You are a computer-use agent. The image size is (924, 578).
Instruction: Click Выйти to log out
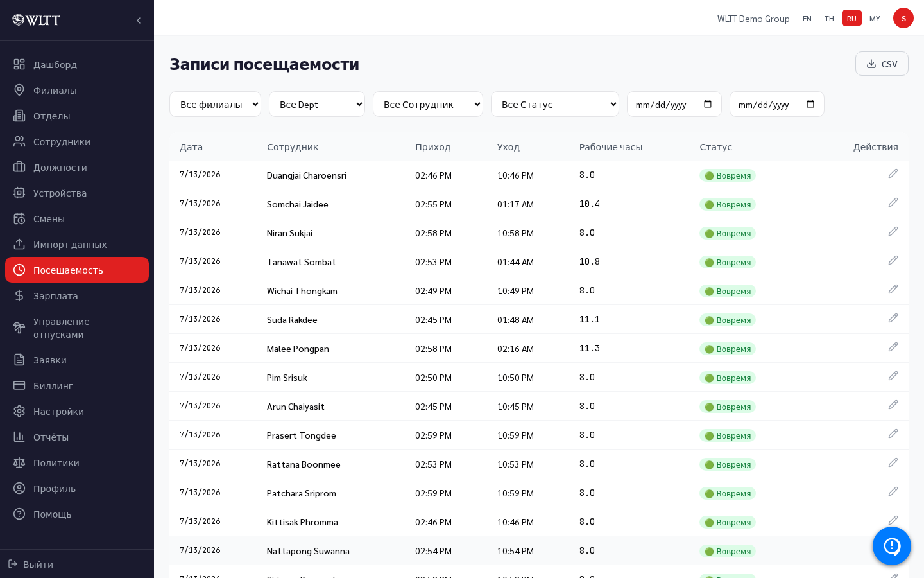coord(31,564)
